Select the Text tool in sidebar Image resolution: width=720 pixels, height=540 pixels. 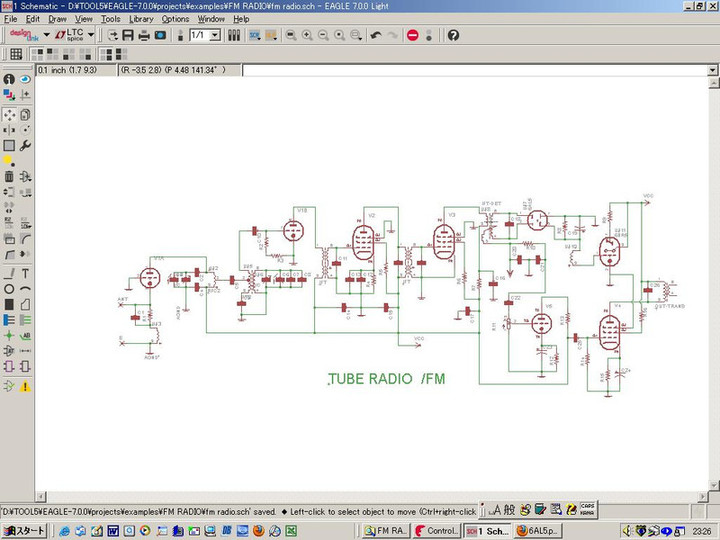pyautogui.click(x=25, y=273)
